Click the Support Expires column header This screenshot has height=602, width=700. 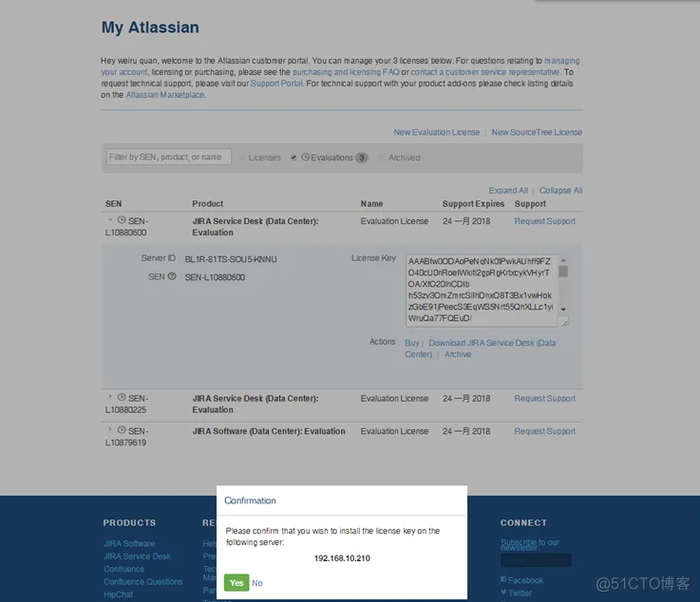(x=473, y=204)
